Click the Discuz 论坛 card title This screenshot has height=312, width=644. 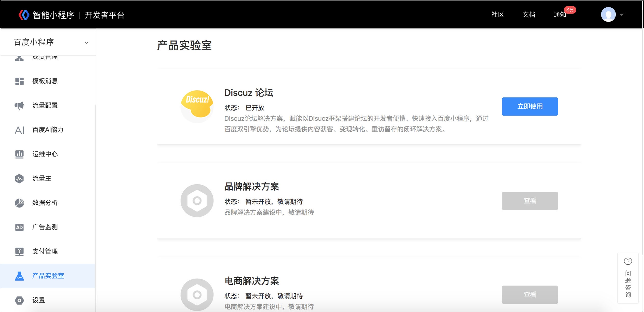tap(249, 93)
